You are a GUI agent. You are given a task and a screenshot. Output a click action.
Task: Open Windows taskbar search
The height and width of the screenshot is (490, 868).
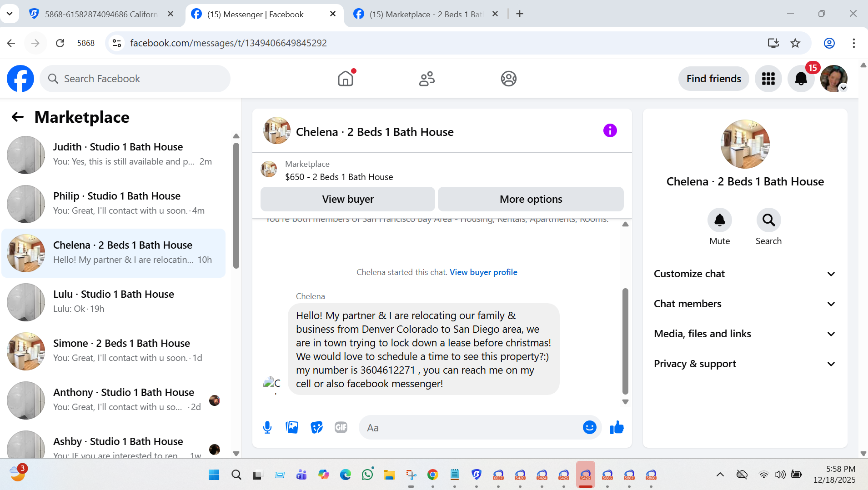236,475
